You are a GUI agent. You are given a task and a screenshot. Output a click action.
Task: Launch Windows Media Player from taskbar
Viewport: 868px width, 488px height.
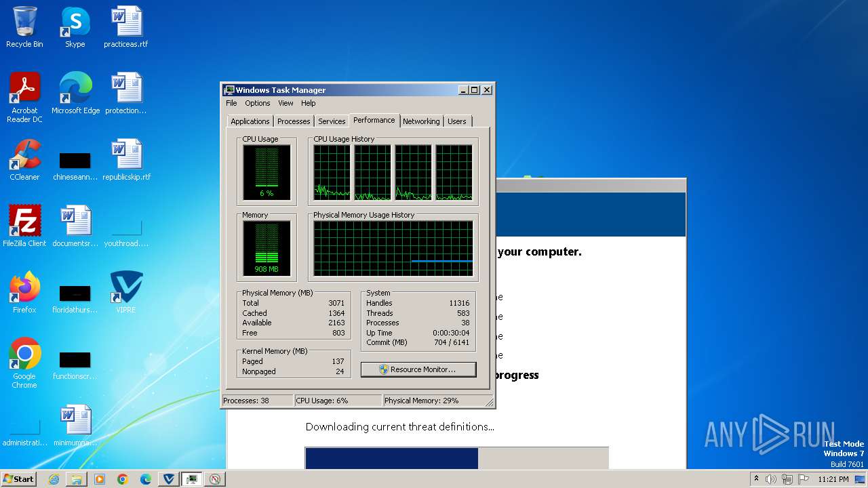coord(100,479)
